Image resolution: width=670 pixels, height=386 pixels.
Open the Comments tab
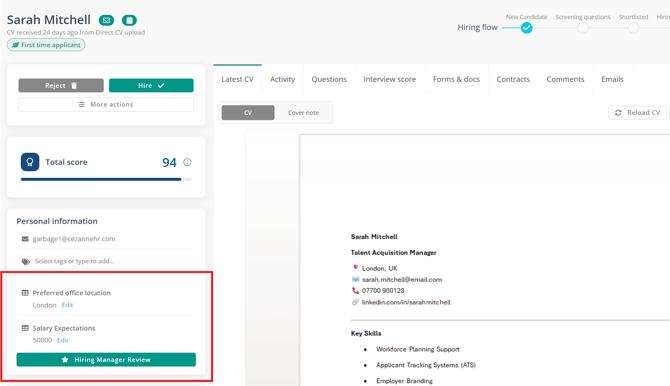tap(565, 79)
